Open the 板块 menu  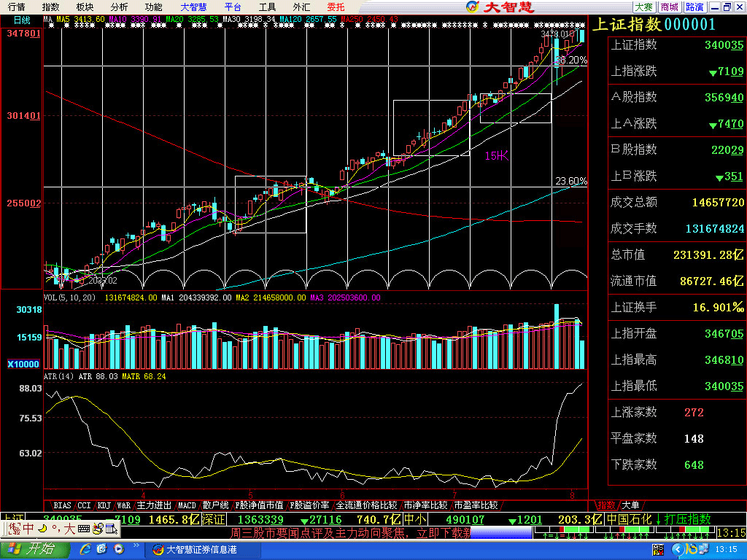tap(85, 7)
